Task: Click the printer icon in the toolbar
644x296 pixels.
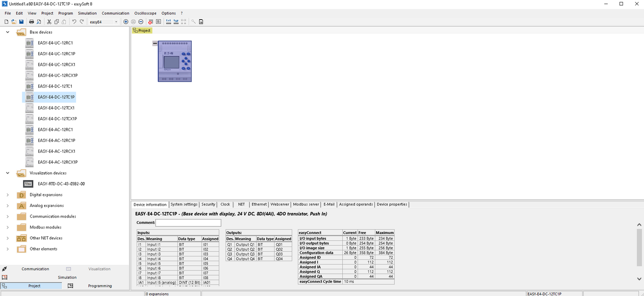Action: [x=32, y=22]
